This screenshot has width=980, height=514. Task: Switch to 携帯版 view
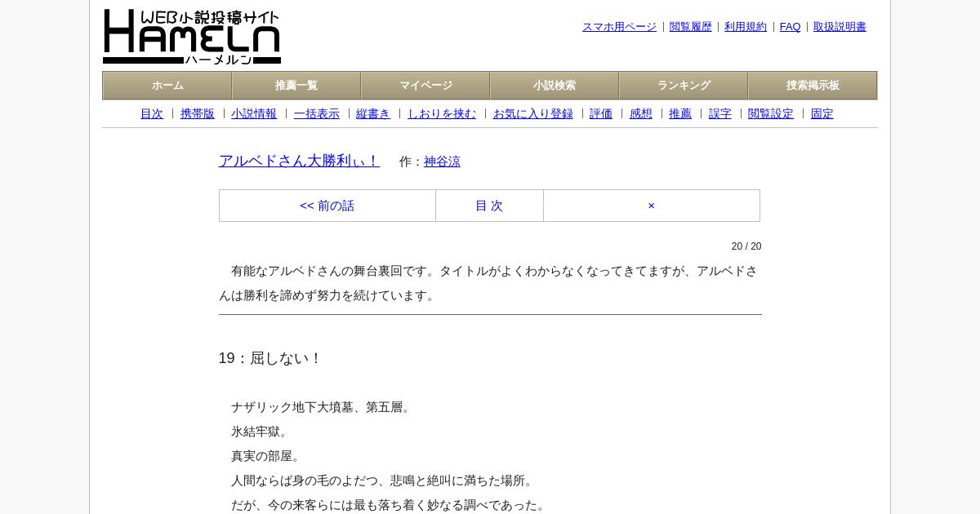(198, 114)
